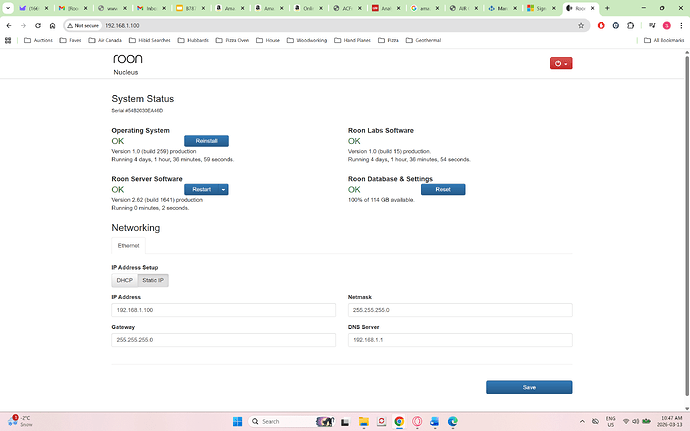Click the Serial number text
The width and height of the screenshot is (690, 431).
point(137,111)
